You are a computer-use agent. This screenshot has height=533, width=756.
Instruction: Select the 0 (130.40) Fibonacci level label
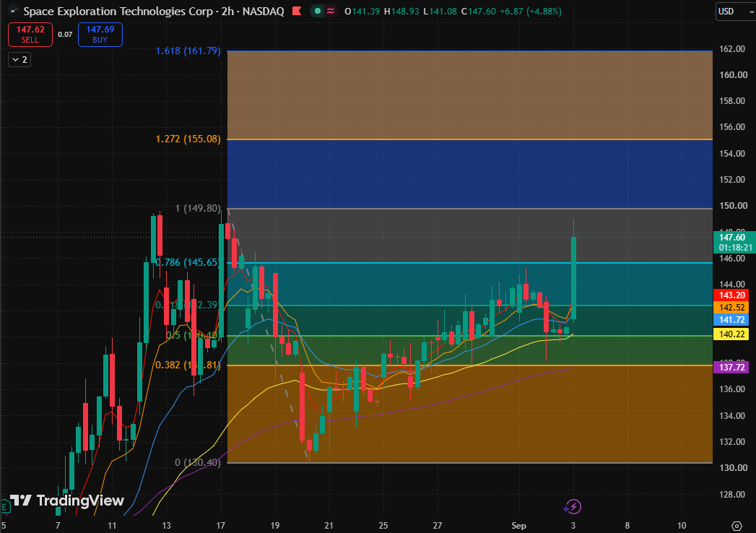198,462
